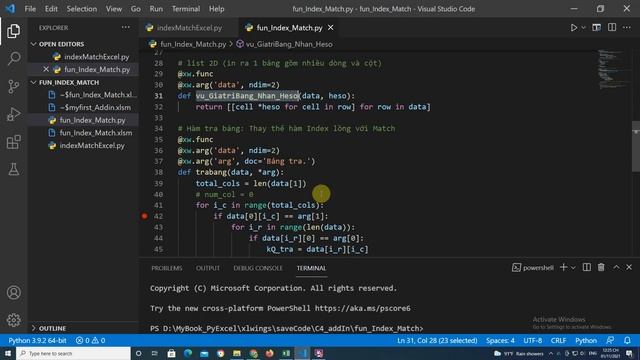The height and width of the screenshot is (360, 640).
Task: Open Explorer views and more actions ellipsis
Action: pos(126,28)
